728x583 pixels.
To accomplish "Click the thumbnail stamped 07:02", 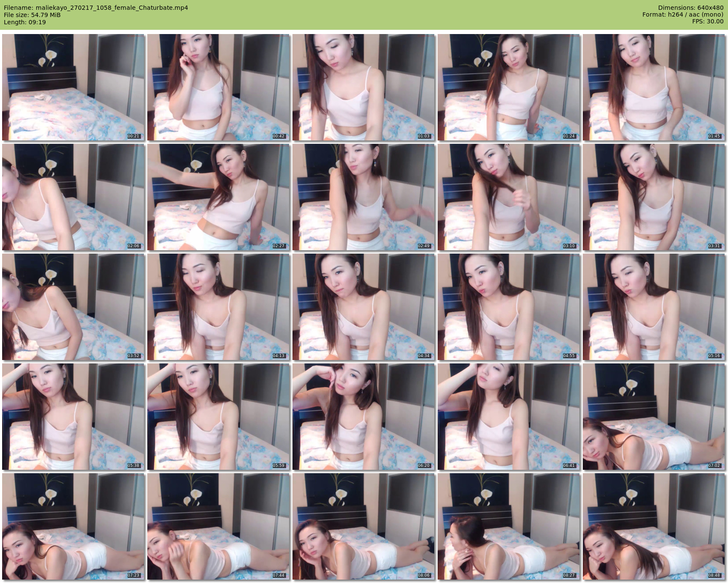I will (x=654, y=417).
